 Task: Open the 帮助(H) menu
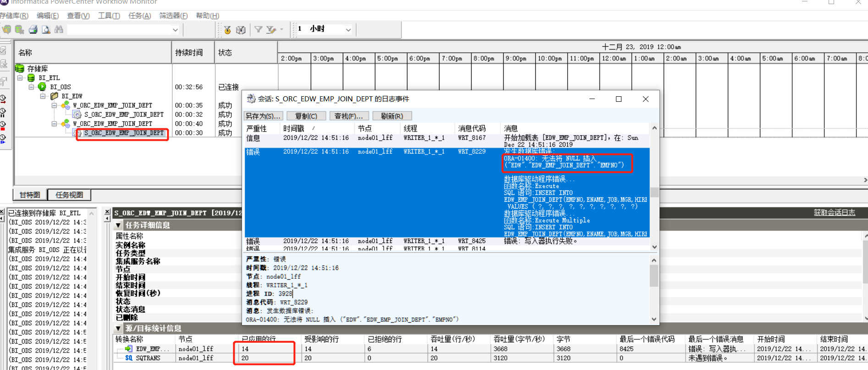[208, 16]
